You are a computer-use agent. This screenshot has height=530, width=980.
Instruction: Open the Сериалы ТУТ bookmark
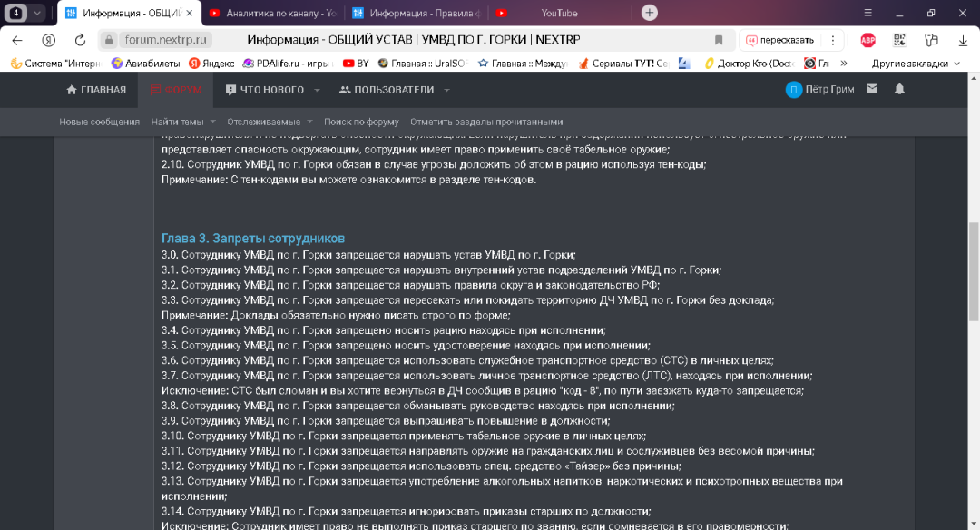tap(623, 64)
